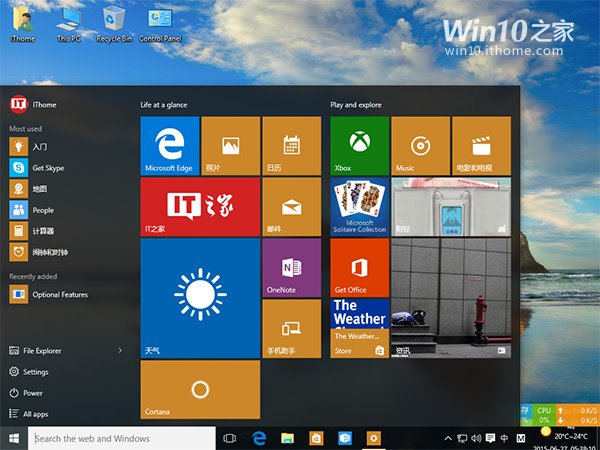Focus the Search the web and Windows box
The image size is (600, 450).
pyautogui.click(x=122, y=438)
